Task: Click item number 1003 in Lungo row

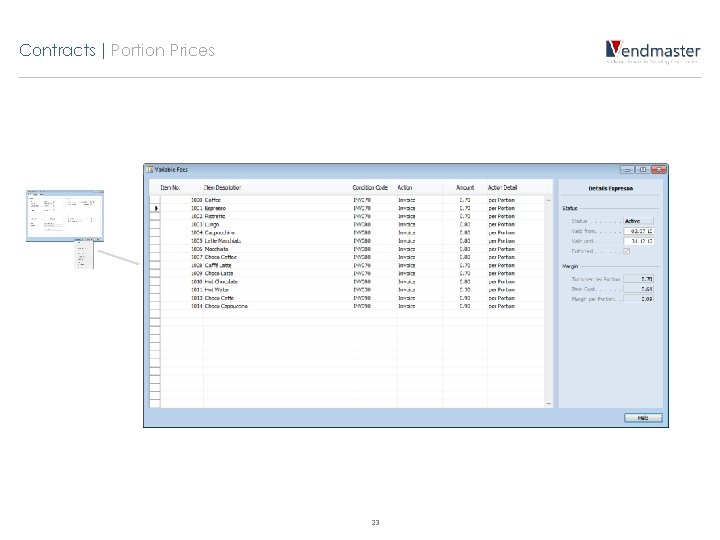Action: pyautogui.click(x=197, y=225)
